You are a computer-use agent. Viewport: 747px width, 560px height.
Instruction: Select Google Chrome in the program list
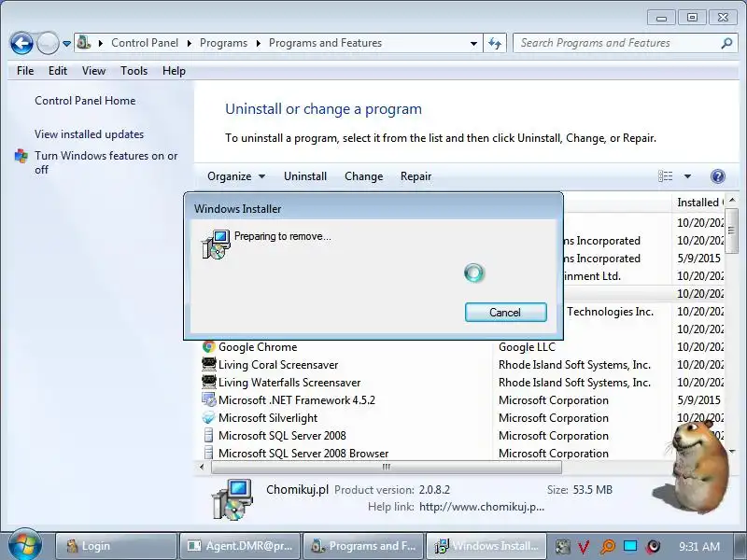pyautogui.click(x=258, y=347)
